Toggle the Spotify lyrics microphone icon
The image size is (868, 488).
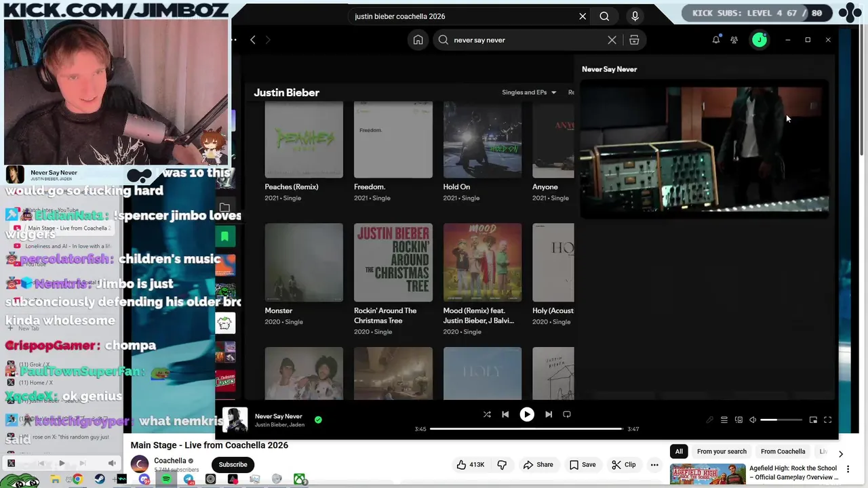710,420
